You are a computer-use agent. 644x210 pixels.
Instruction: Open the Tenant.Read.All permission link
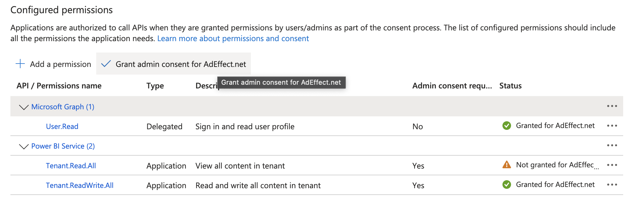[x=71, y=166]
